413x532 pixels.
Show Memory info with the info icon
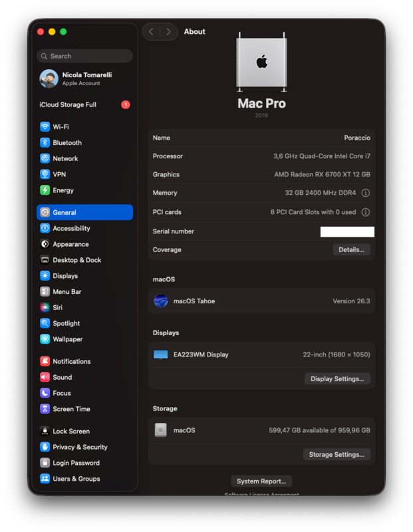[x=366, y=193]
